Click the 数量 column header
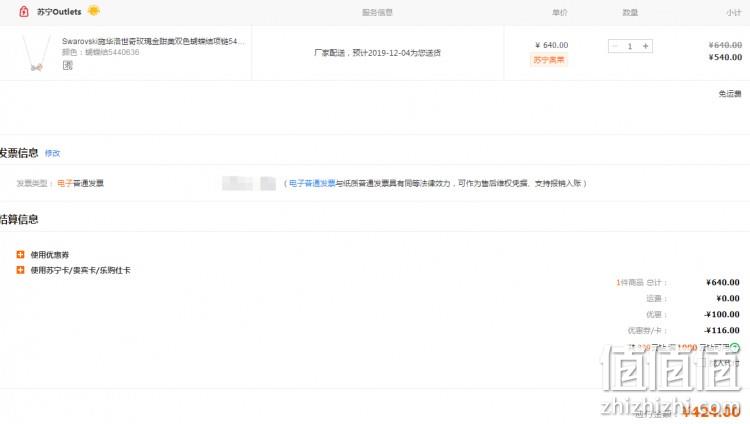Viewport: 750px width, 424px height. [630, 12]
